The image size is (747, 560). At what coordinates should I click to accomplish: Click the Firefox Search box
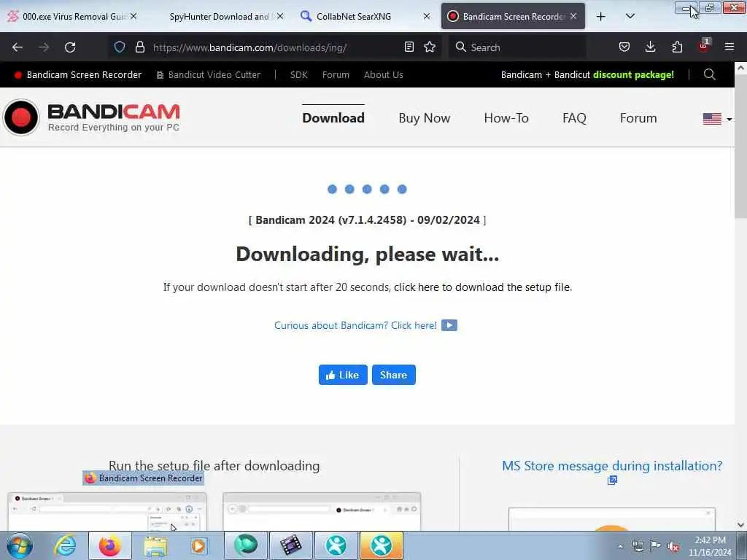pos(517,47)
